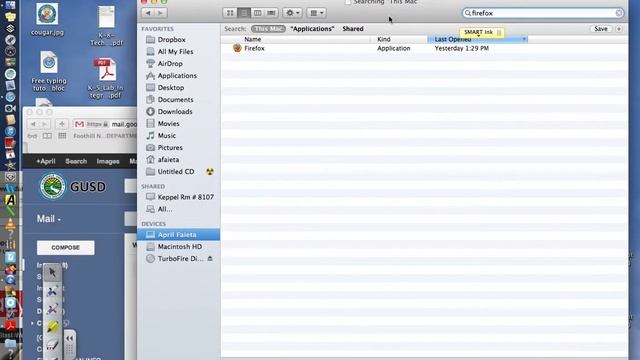
Task: Add search criteria with plus button
Action: [x=619, y=29]
